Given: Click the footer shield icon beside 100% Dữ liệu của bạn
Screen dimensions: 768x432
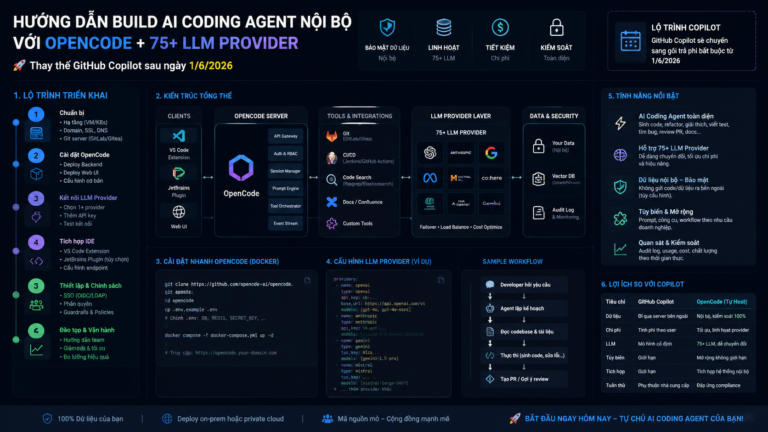Looking at the screenshot, I should pyautogui.click(x=47, y=419).
